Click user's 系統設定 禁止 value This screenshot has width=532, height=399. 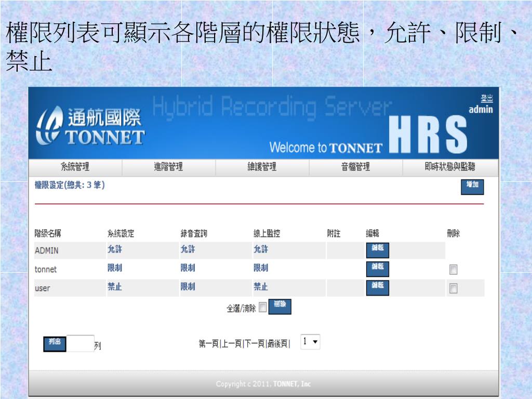pyautogui.click(x=115, y=287)
